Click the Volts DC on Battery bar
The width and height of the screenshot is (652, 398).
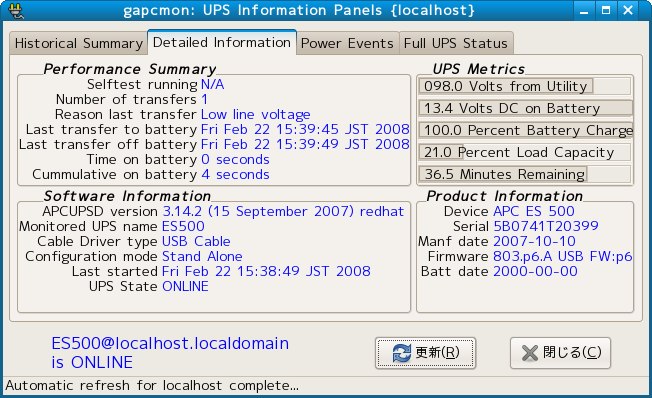[525, 109]
